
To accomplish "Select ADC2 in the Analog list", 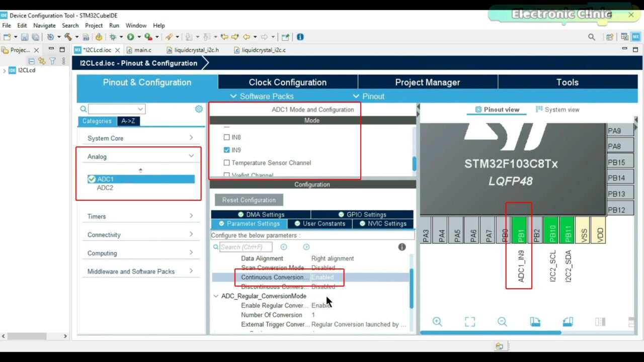I will (105, 188).
